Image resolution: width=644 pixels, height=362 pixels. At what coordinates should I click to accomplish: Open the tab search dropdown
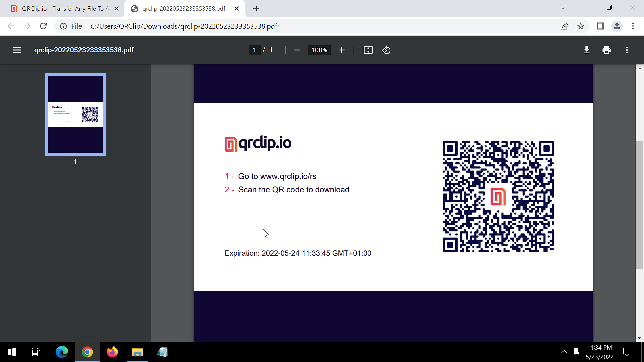click(563, 7)
